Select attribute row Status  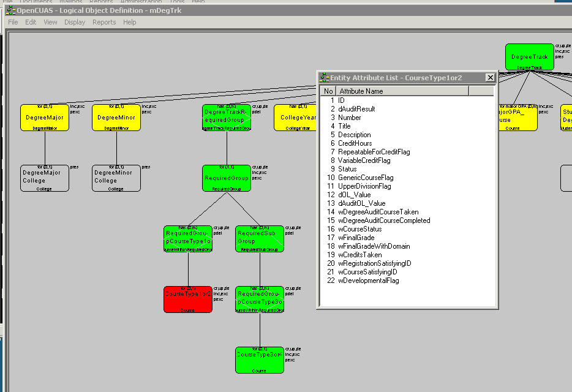407,169
